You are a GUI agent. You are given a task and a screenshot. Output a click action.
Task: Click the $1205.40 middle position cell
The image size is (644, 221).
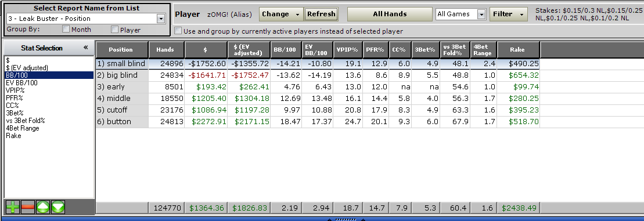point(206,99)
